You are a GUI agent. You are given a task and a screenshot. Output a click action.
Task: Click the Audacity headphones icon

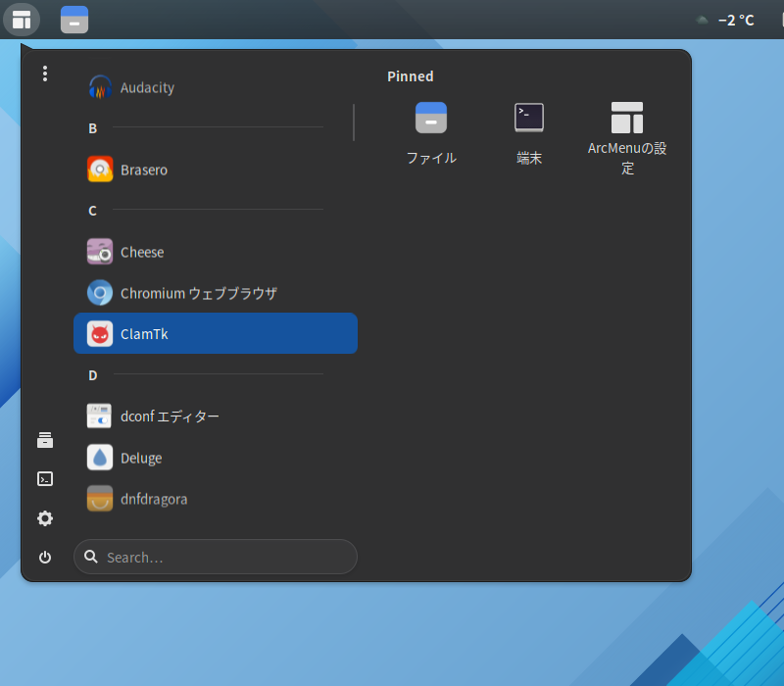pyautogui.click(x=100, y=87)
